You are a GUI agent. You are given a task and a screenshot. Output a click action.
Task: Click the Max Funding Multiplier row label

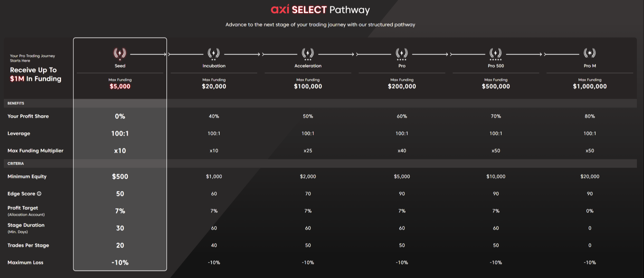35,151
